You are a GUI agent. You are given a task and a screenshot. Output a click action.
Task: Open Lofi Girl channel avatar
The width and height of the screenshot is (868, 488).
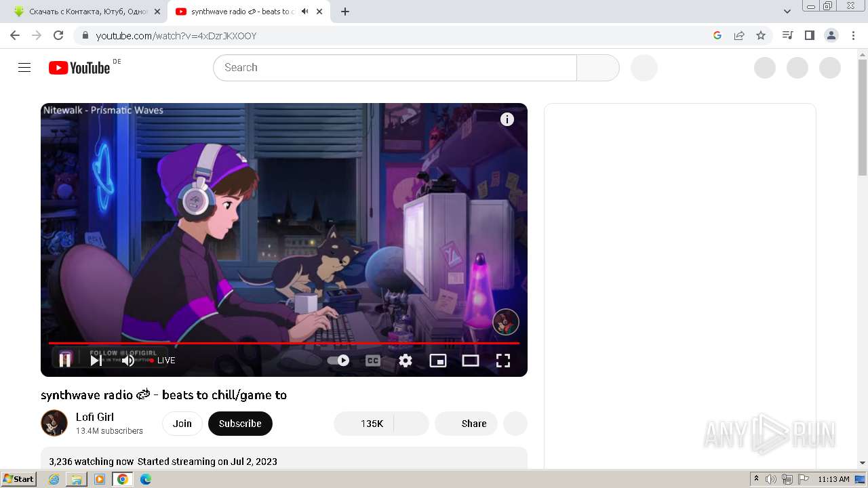54,423
